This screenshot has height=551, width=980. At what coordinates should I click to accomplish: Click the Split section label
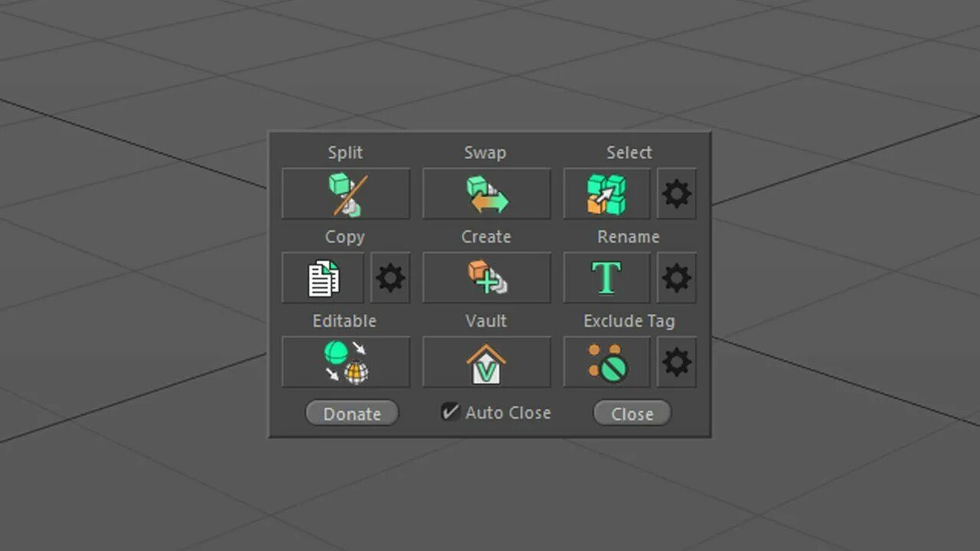pos(345,152)
